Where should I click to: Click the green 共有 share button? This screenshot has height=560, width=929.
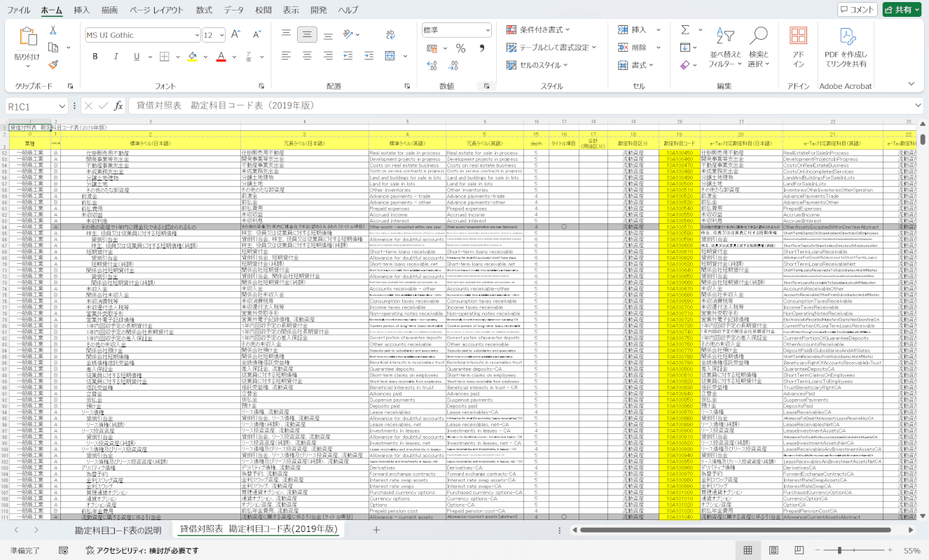click(x=902, y=10)
